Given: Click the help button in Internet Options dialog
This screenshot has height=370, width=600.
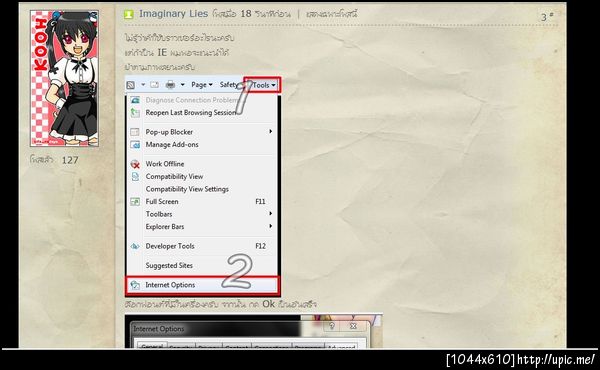Looking at the screenshot, I should (332, 326).
